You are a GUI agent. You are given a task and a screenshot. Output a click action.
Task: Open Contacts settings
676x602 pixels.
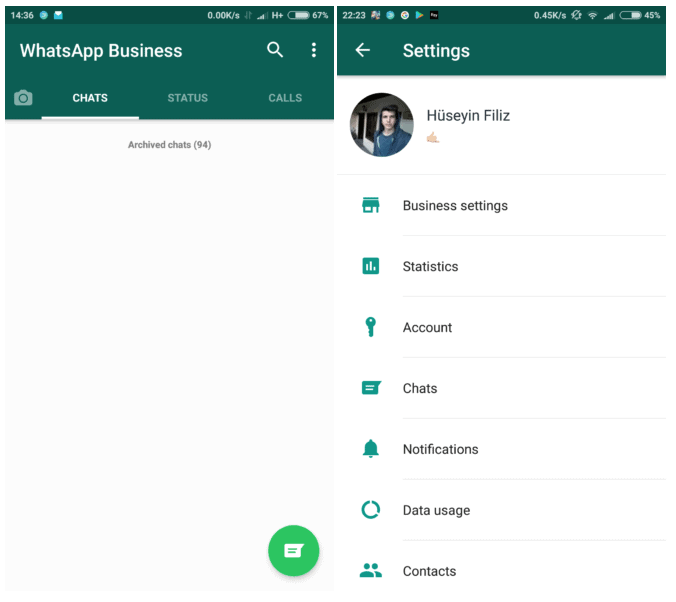tap(503, 571)
